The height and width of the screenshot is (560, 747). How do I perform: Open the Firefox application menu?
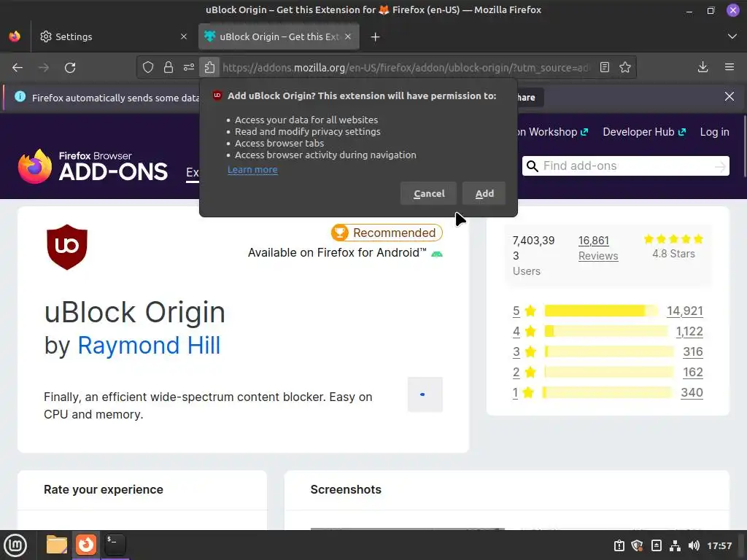tap(729, 68)
